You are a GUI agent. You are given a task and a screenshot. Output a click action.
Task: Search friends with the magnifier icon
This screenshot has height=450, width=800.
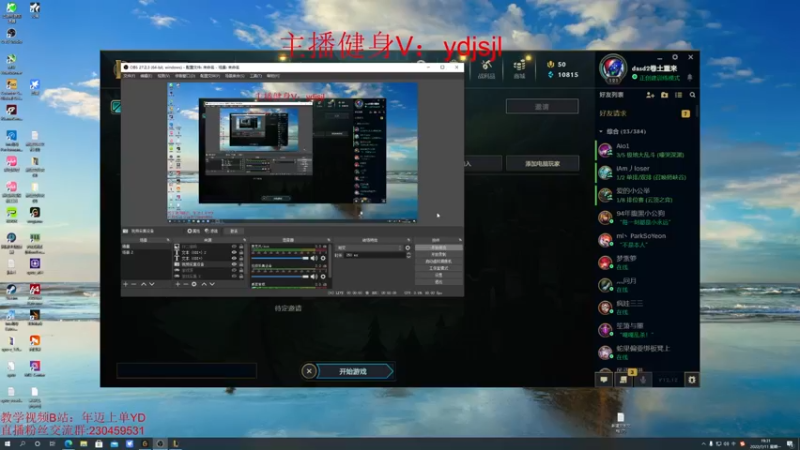click(x=692, y=95)
